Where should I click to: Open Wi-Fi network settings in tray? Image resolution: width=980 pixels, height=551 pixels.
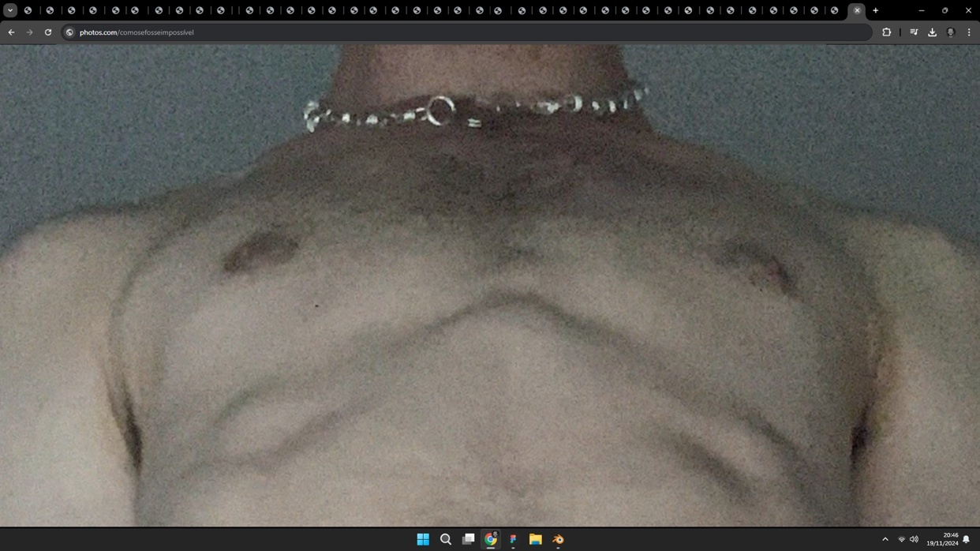coord(901,540)
